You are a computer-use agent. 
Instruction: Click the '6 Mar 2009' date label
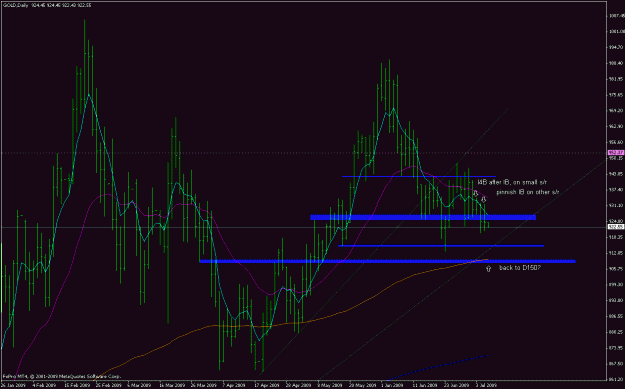[x=139, y=385]
